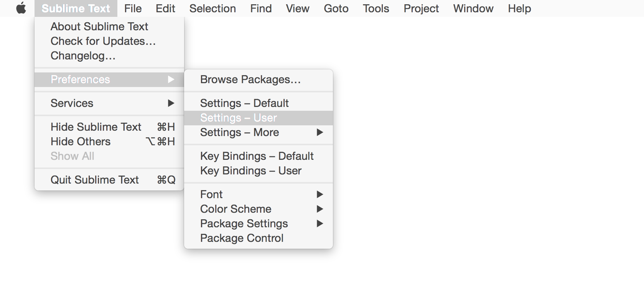Open Key Bindings – Default
Screen dimensions: 644x307
click(x=257, y=156)
